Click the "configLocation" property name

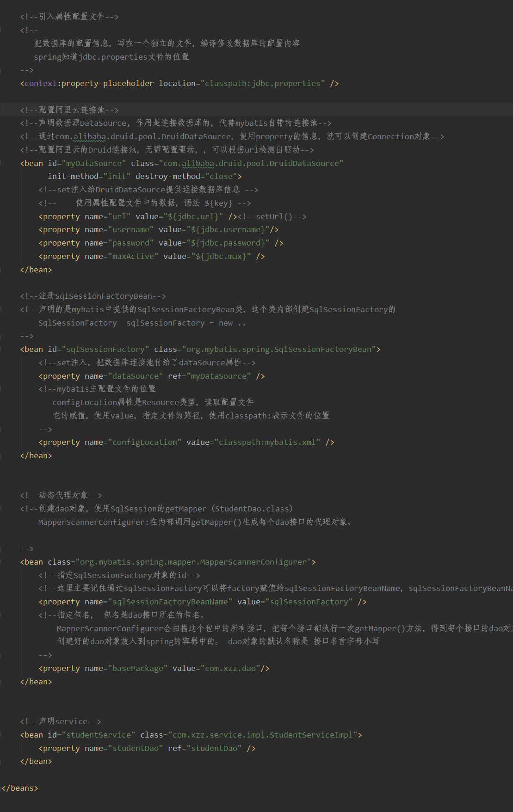[144, 442]
